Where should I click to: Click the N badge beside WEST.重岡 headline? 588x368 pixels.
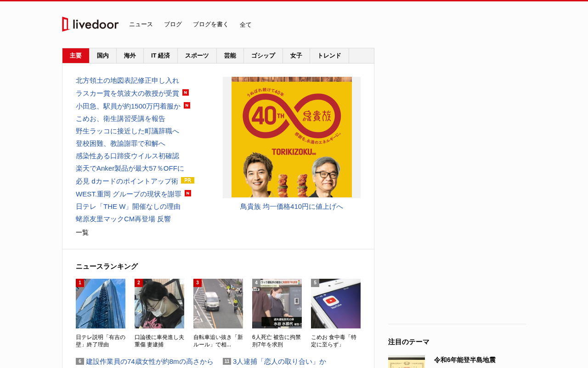point(188,193)
